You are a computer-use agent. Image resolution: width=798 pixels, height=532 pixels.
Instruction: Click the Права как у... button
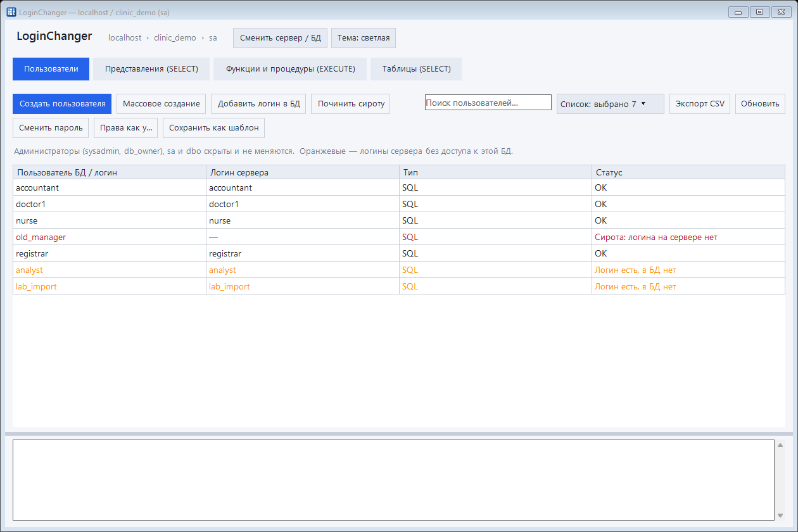point(126,128)
